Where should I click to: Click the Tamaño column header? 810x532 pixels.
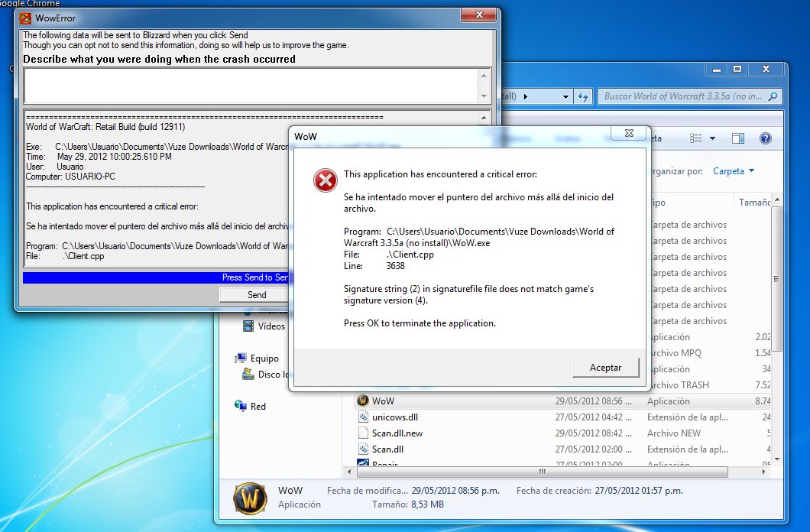753,203
